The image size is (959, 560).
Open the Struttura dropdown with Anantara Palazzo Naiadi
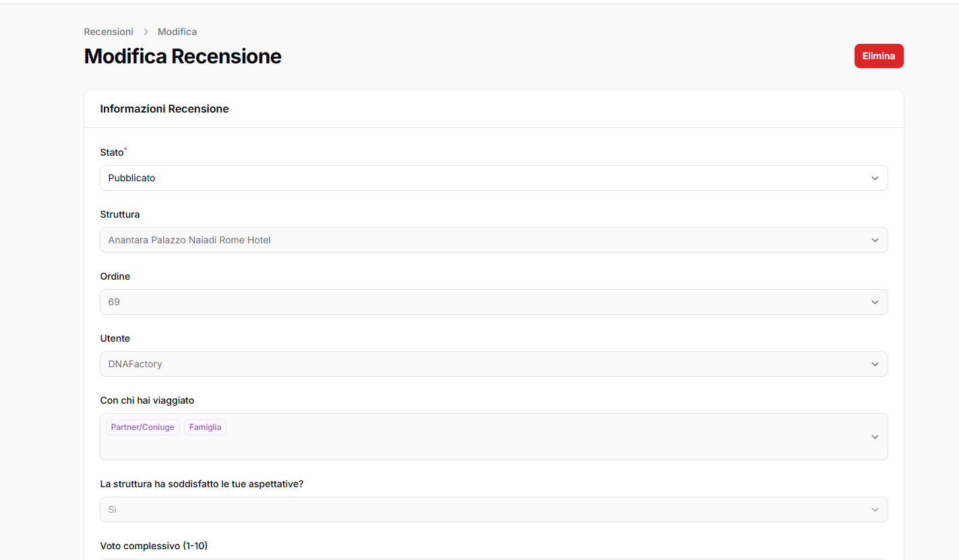tap(472, 241)
